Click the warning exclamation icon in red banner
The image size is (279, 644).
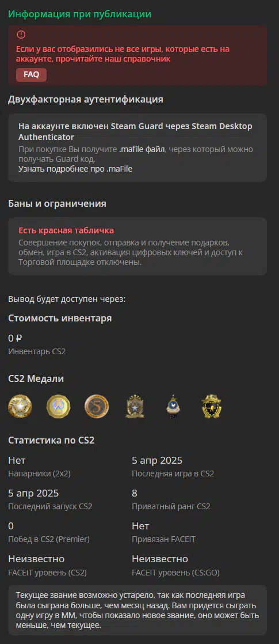point(21,35)
